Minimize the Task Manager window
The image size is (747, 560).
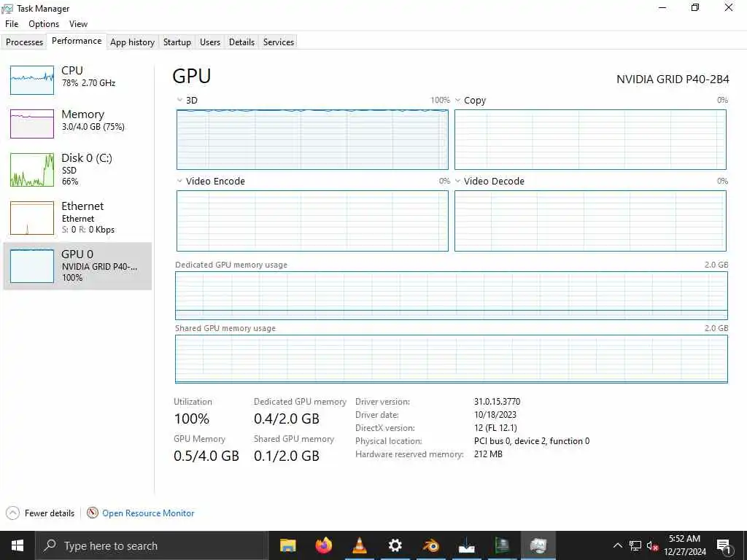coord(662,8)
